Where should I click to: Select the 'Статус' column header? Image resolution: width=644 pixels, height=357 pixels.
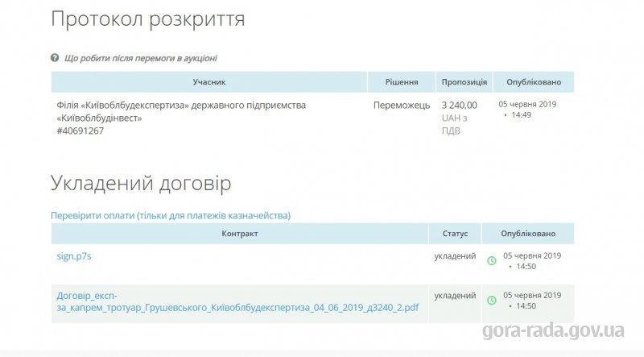tap(455, 234)
